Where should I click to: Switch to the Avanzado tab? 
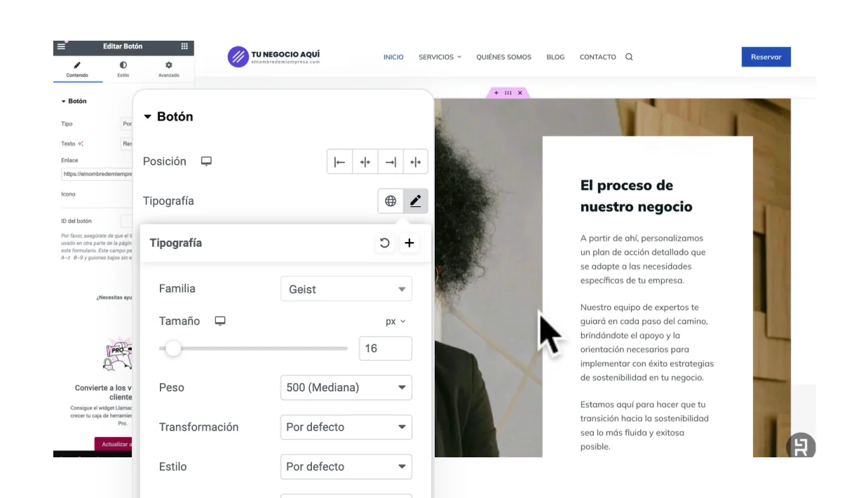tap(169, 69)
